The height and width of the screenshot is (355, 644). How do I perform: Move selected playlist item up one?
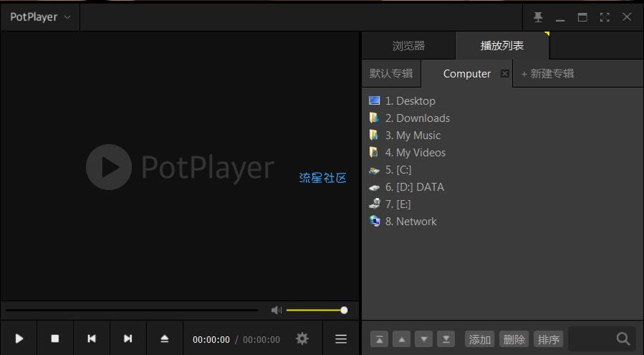click(402, 339)
